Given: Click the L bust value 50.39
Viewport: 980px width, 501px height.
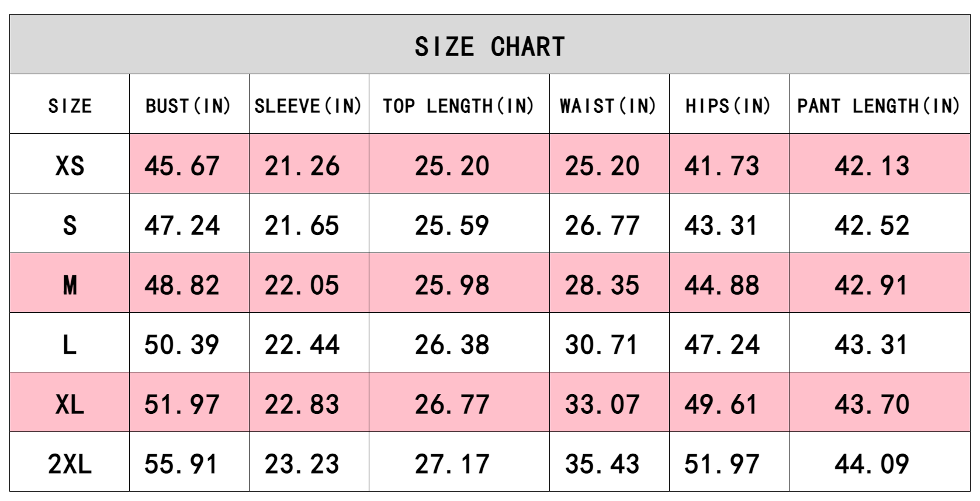Looking at the screenshot, I should [x=182, y=345].
